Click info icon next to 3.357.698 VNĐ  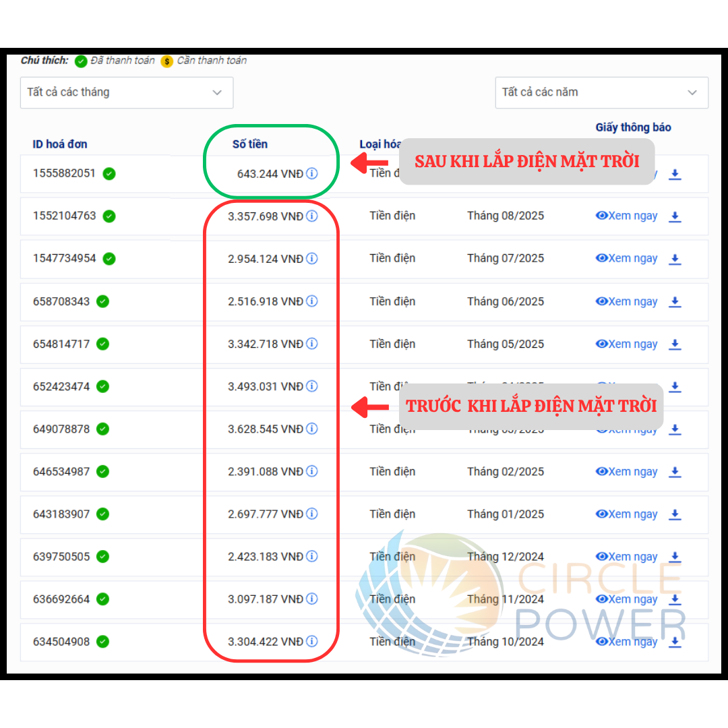pyautogui.click(x=311, y=216)
